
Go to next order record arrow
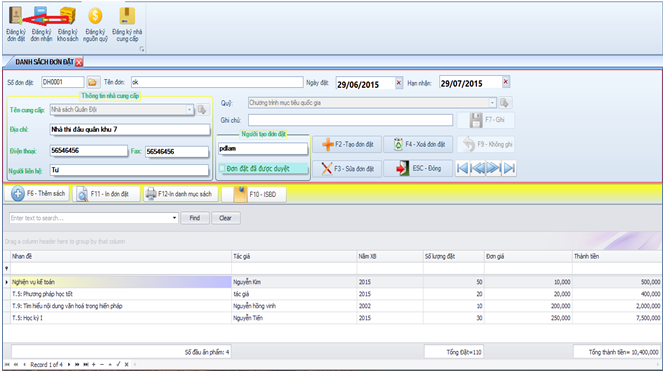(x=493, y=168)
